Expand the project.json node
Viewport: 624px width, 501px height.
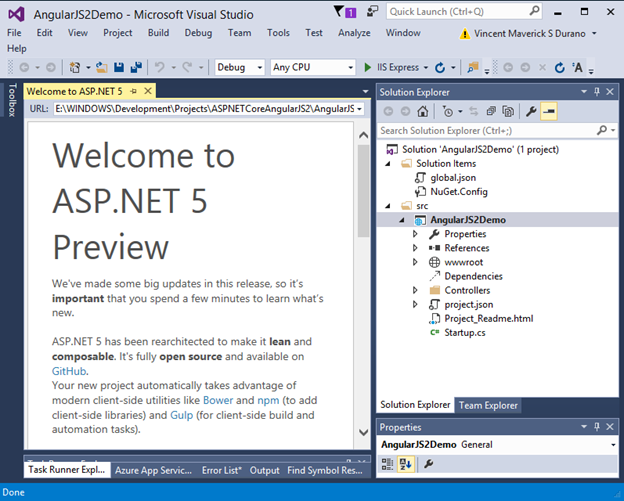[x=415, y=304]
